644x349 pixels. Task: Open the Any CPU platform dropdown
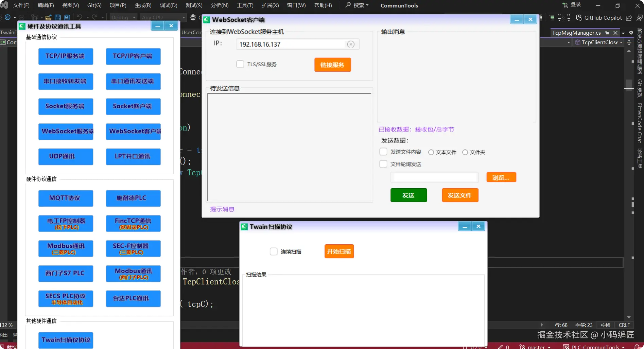(x=163, y=17)
